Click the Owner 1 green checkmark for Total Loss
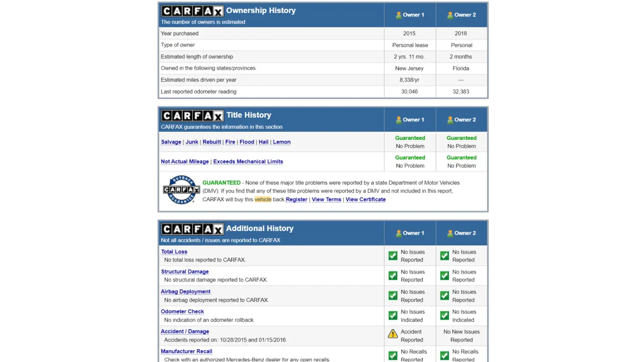The width and height of the screenshot is (644, 362). point(393,256)
